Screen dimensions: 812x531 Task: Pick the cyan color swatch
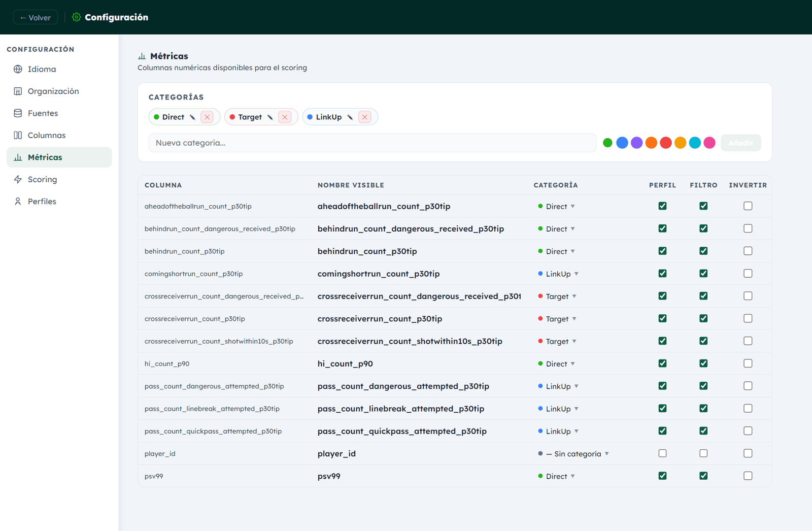point(695,143)
